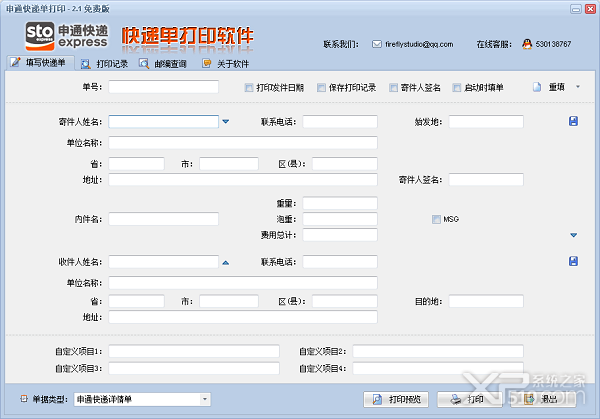
Task: Click the up arrow beside 收件人姓名
Action: point(226,262)
